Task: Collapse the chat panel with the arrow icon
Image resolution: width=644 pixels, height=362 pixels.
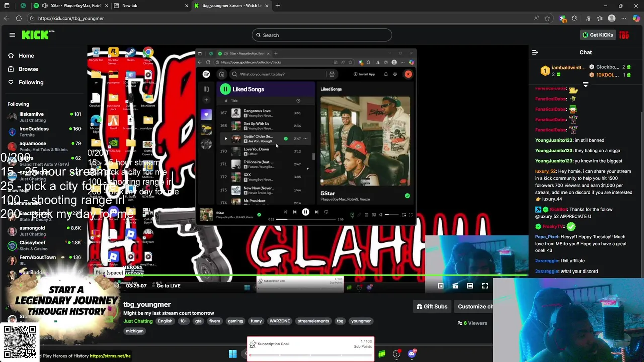Action: tap(535, 52)
